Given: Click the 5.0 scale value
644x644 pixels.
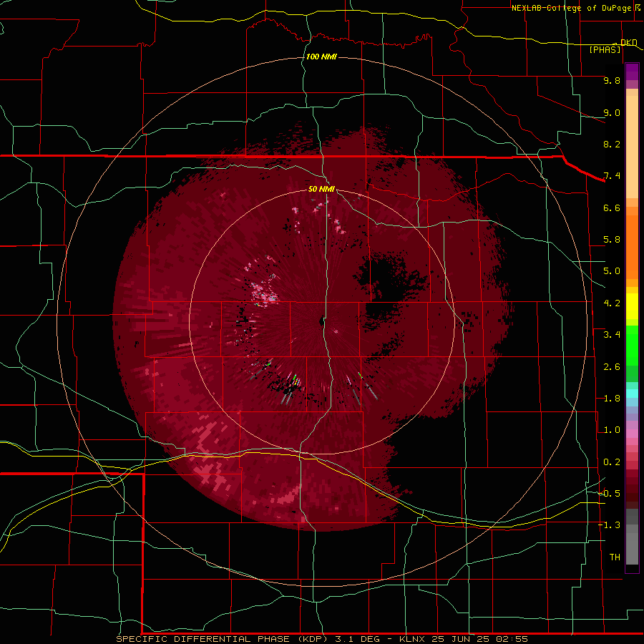Looking at the screenshot, I should point(612,271).
